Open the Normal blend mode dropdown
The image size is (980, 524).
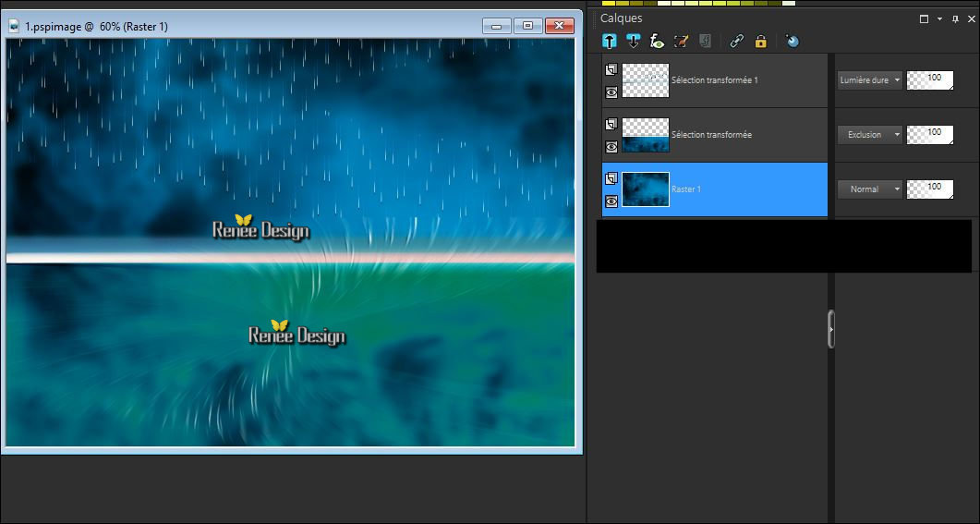870,189
